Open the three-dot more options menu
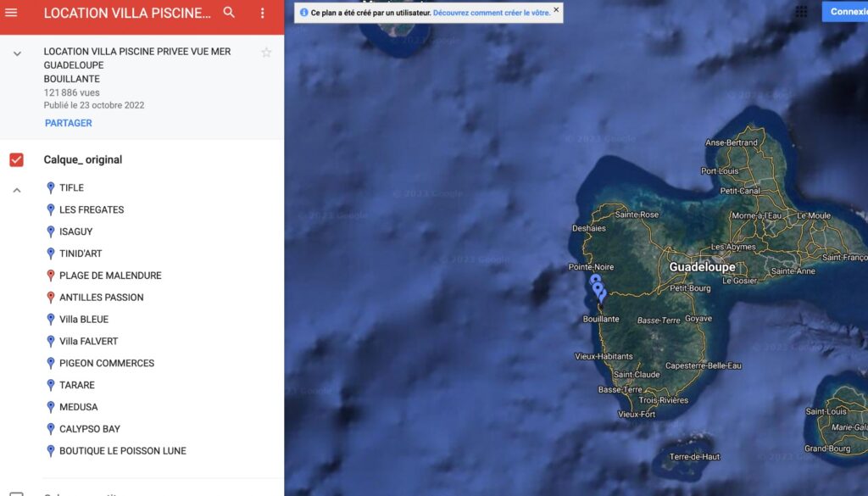Viewport: 868px width, 496px height. (263, 13)
